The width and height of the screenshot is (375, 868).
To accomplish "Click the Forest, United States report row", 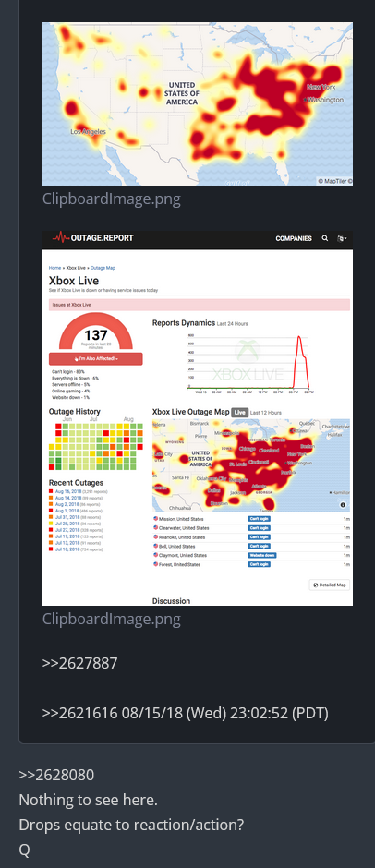I will pos(251,564).
